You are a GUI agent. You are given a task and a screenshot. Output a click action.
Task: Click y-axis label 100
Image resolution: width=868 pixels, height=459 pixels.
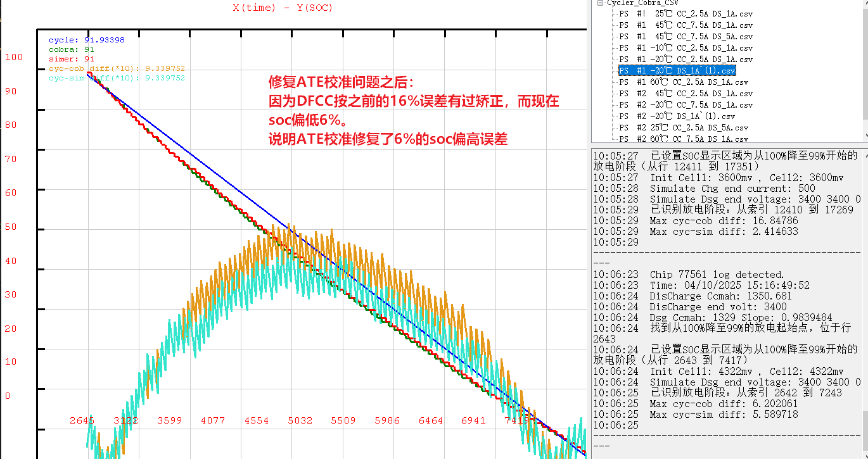pos(13,57)
